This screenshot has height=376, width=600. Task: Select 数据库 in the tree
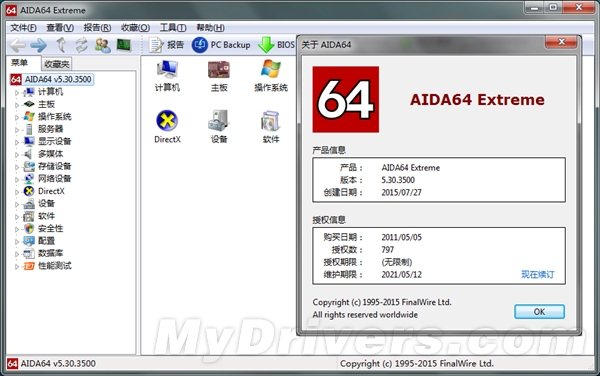(x=51, y=253)
